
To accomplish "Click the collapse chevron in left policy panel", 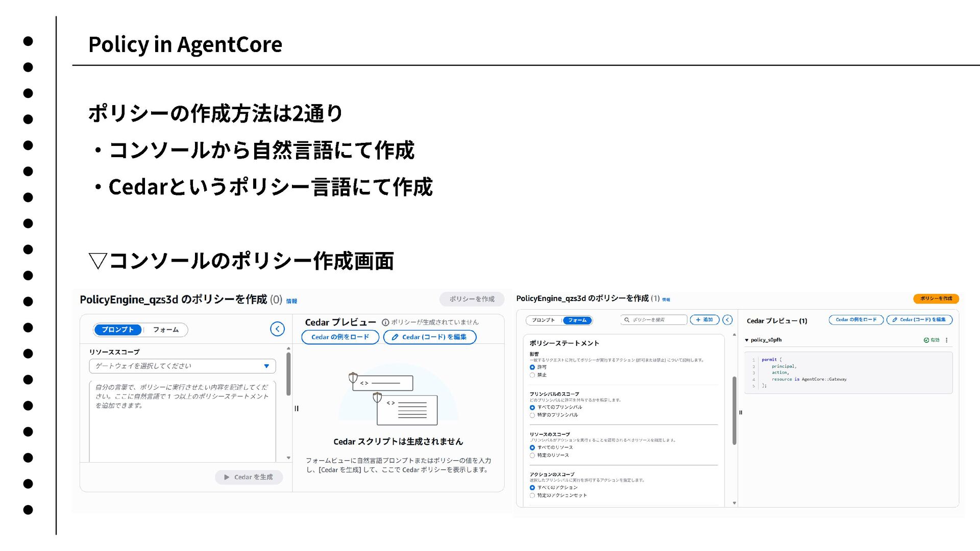I will tap(277, 329).
